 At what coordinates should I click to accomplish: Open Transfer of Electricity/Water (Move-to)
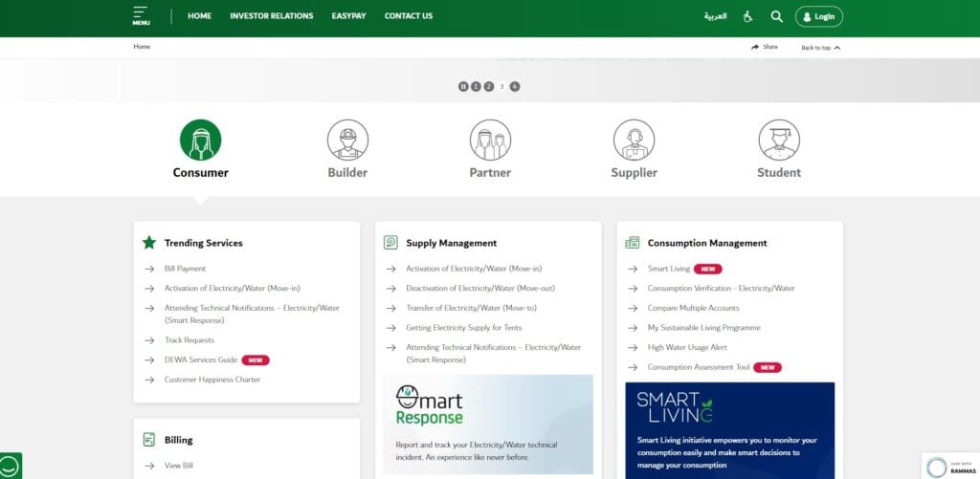[x=471, y=308]
